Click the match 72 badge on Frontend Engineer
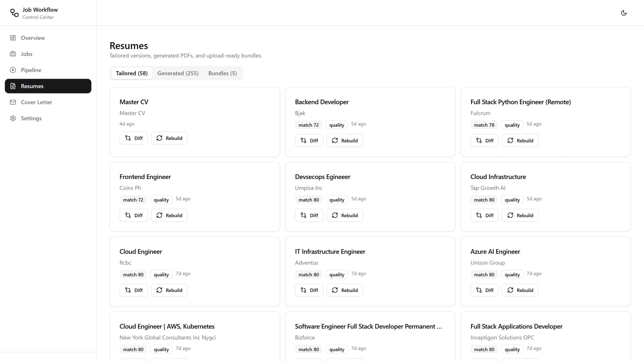 133,200
